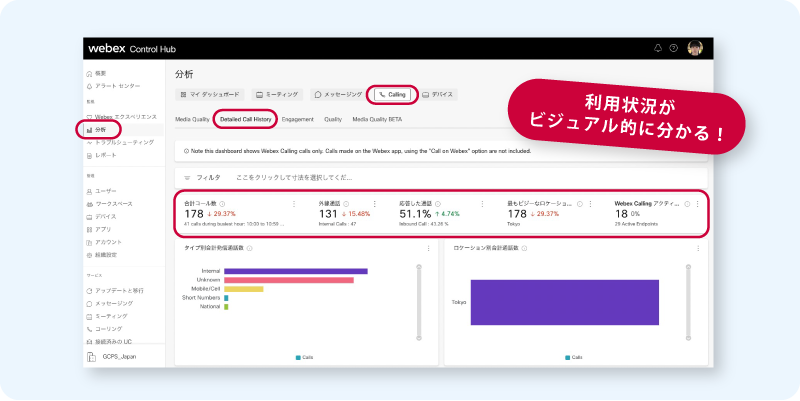
Task: Click info icon beside ロケーション別 chart title
Action: [x=524, y=248]
